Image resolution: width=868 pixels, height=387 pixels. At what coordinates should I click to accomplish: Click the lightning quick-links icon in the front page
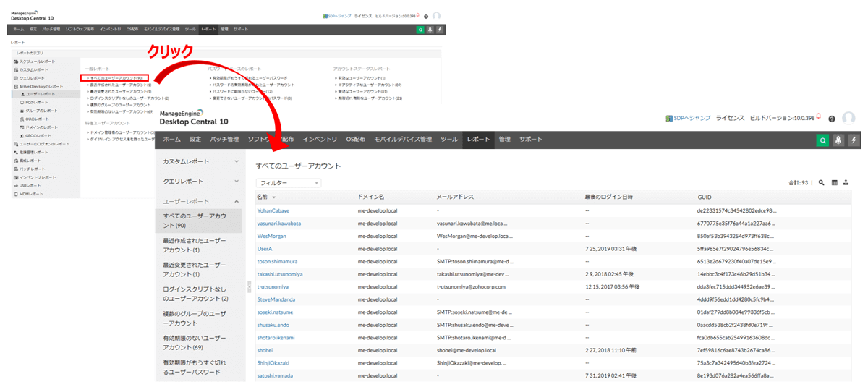click(x=854, y=140)
